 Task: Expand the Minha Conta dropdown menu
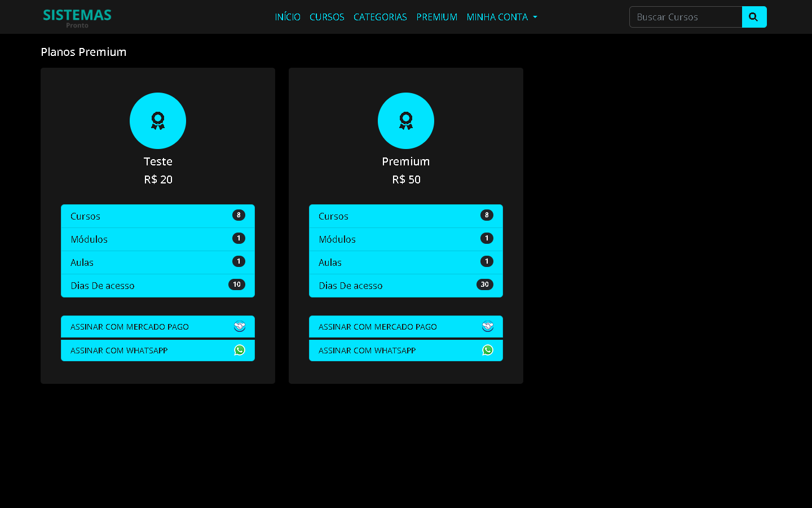pyautogui.click(x=501, y=17)
